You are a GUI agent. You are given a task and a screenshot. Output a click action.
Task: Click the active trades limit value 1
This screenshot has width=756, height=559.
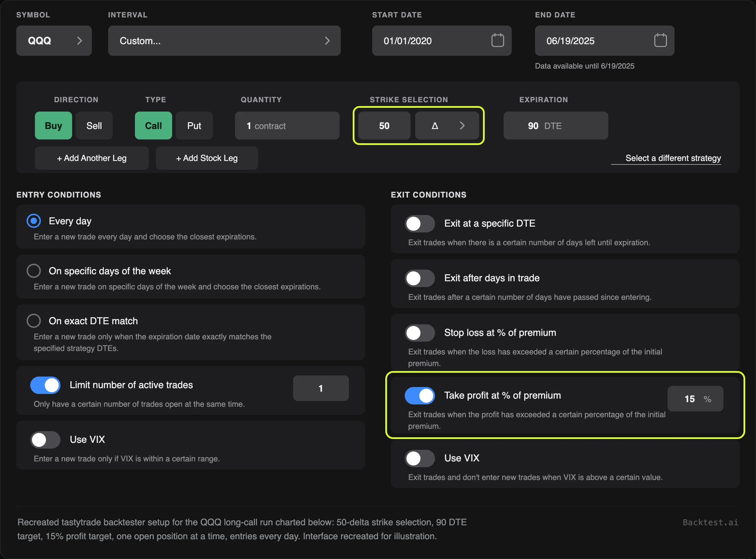pyautogui.click(x=321, y=388)
